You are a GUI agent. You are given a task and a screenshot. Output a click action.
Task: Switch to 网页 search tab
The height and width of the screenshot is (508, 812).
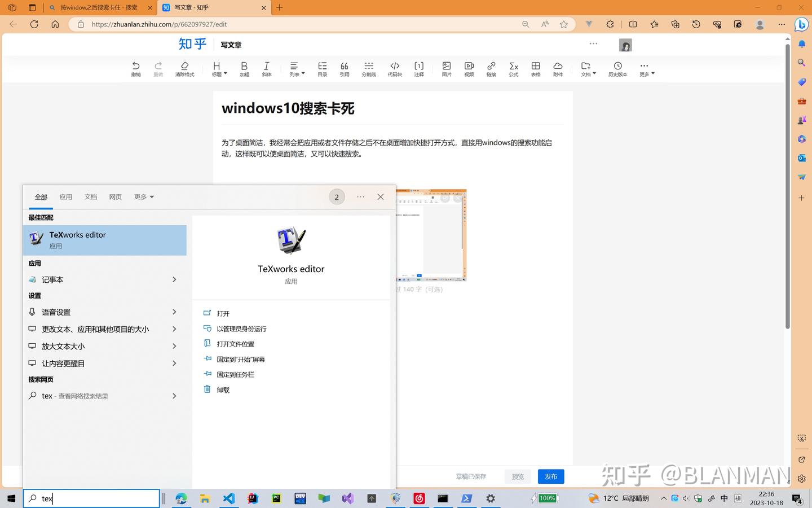(x=116, y=197)
